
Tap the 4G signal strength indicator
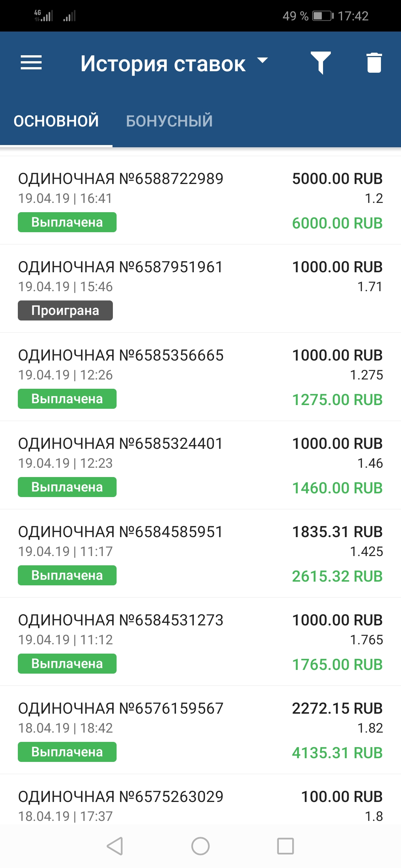(x=43, y=16)
